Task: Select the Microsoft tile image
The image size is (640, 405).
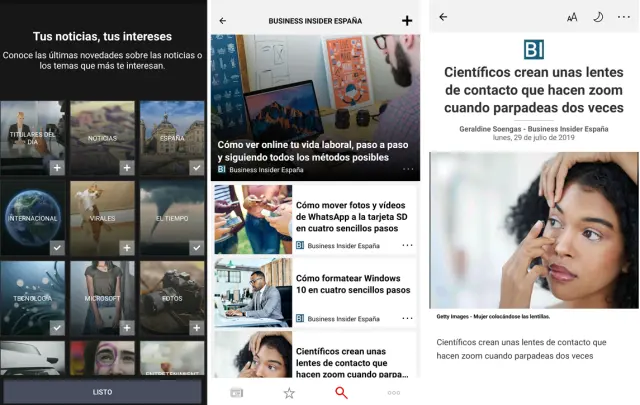Action: [x=102, y=298]
